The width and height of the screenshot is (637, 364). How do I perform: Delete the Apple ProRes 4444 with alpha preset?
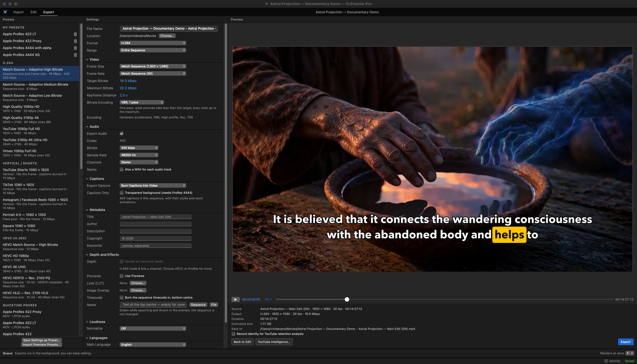[75, 48]
